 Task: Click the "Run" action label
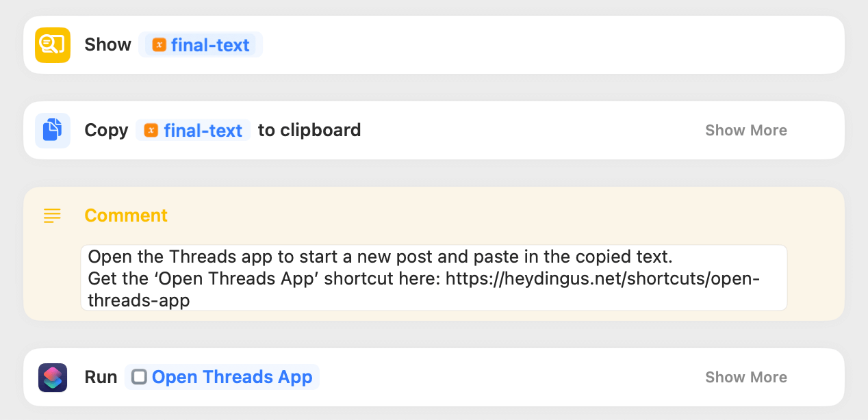point(101,378)
